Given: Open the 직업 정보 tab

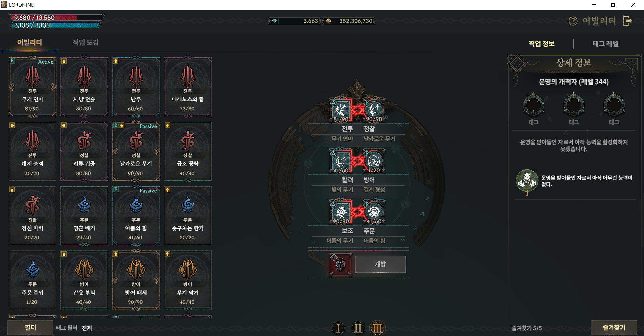Looking at the screenshot, I should coord(542,44).
